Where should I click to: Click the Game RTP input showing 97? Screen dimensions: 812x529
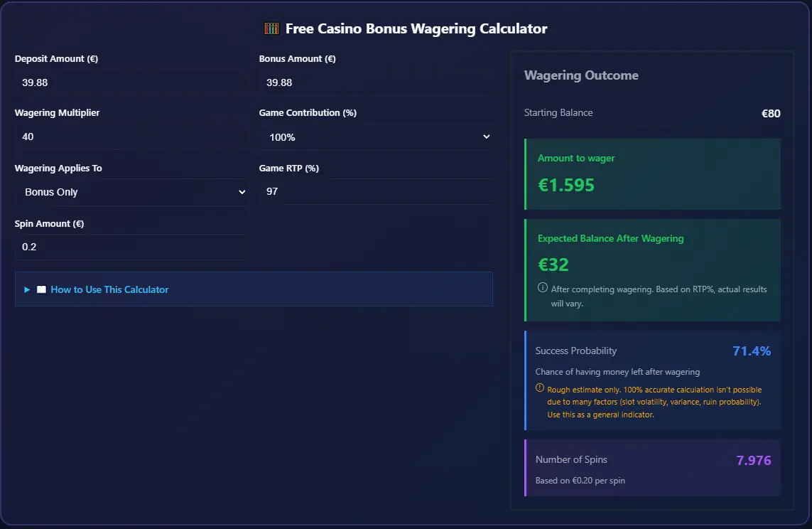click(375, 192)
